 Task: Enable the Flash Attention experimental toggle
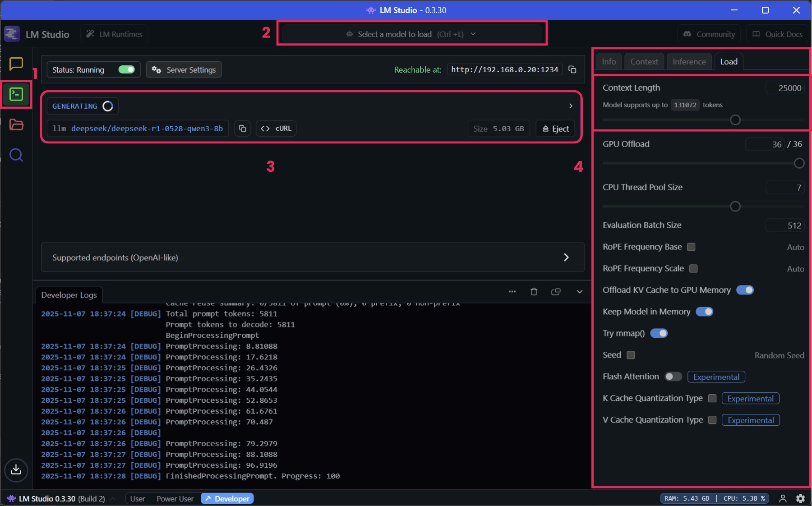[673, 377]
